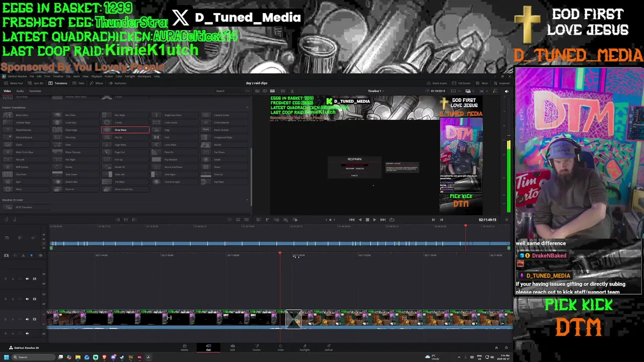Select the Drop Warp transition
This screenshot has height=362, width=644.
(125, 130)
